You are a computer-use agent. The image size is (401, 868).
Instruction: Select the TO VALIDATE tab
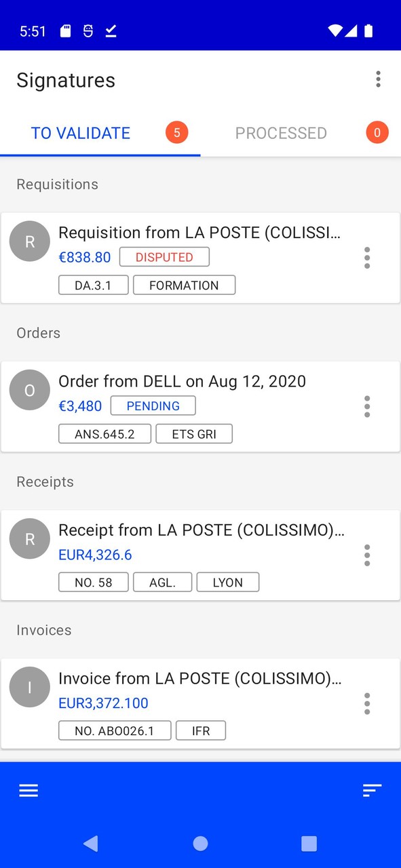point(81,133)
